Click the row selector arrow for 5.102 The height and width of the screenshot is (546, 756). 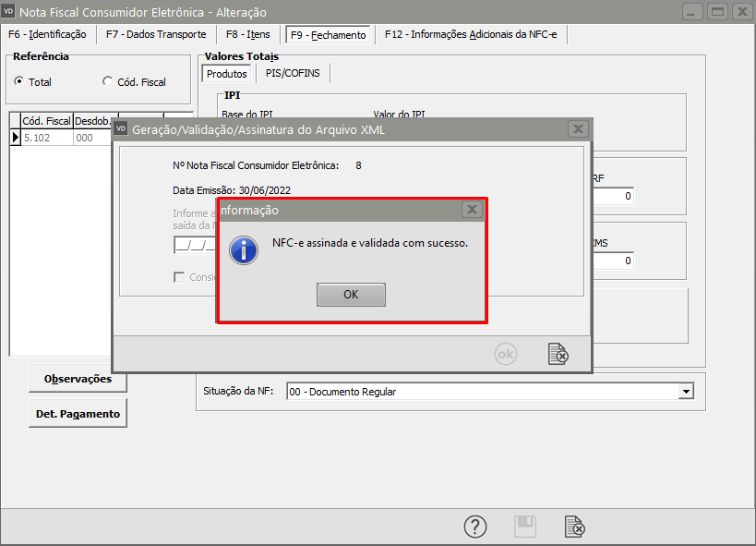16,138
